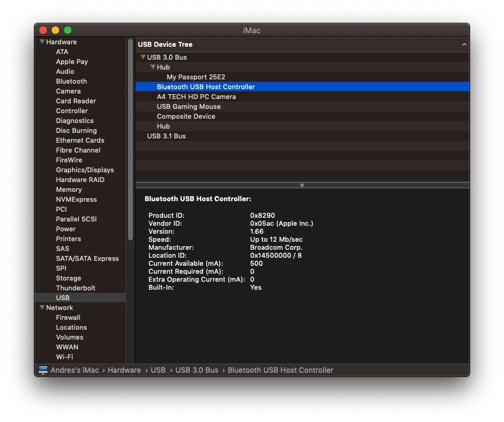Viewport: 504px width, 422px height.
Task: Click the sidebar vertical scrollbar
Action: (x=130, y=140)
